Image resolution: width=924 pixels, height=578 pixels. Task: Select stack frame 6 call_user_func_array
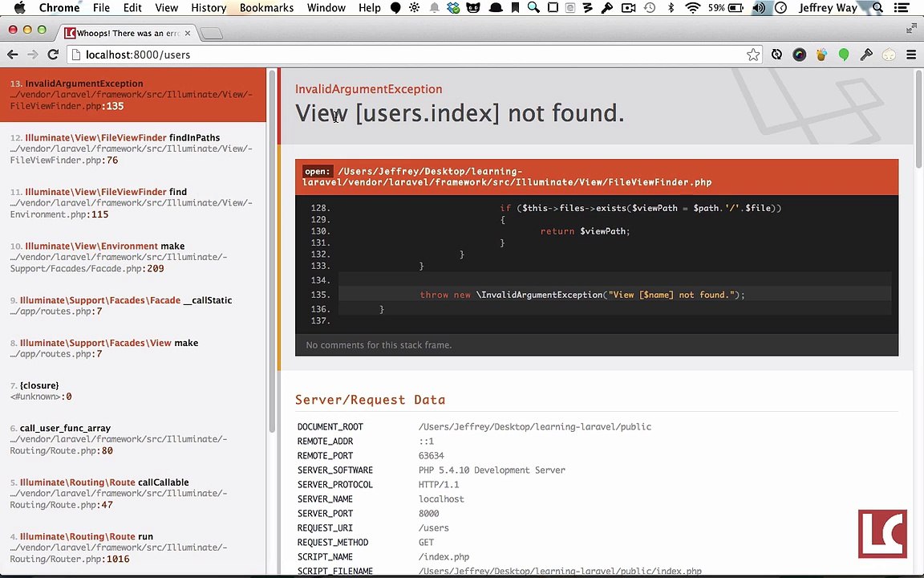pyautogui.click(x=133, y=439)
